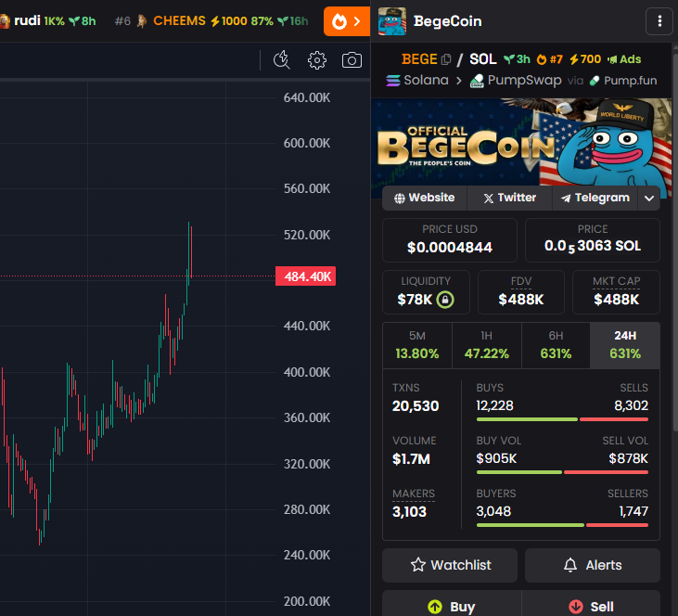Click the lightning 700 boost badge

pyautogui.click(x=585, y=59)
